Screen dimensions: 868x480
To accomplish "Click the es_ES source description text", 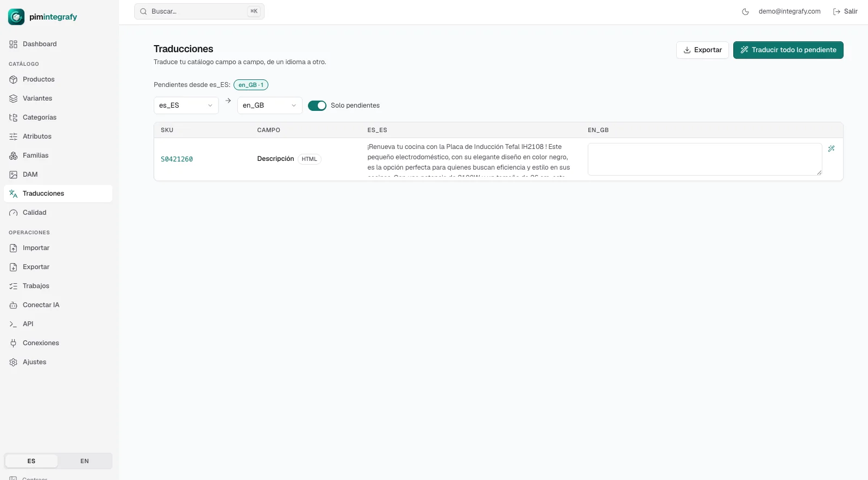I will pos(469,159).
